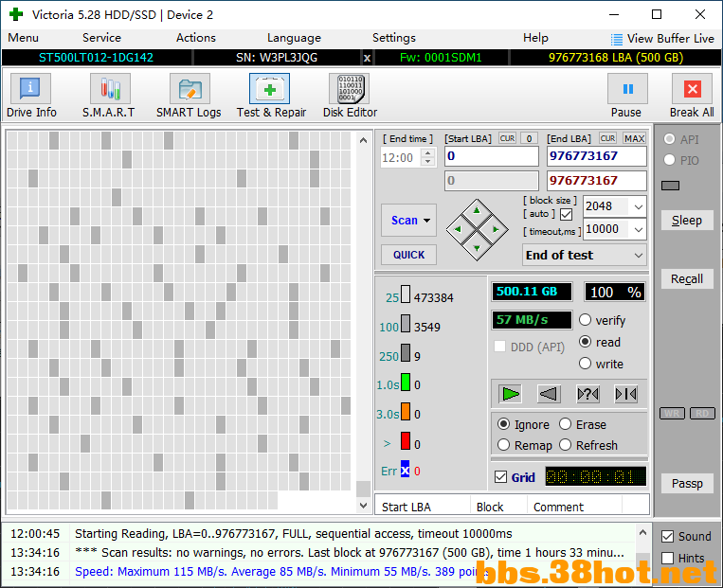Open the Settings menu
The image size is (723, 588).
point(394,38)
